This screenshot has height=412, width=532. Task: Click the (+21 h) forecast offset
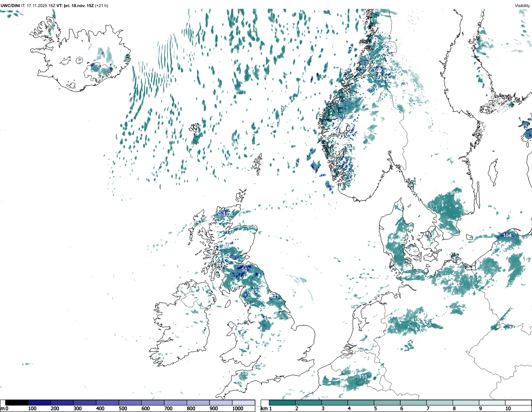coord(102,5)
